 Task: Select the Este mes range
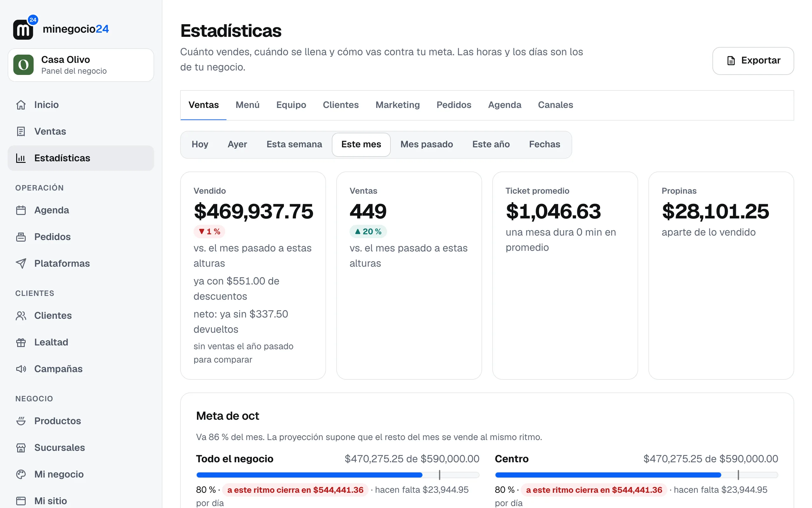(361, 144)
